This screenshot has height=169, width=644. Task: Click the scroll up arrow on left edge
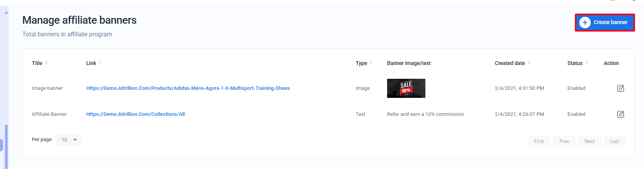(x=6, y=13)
